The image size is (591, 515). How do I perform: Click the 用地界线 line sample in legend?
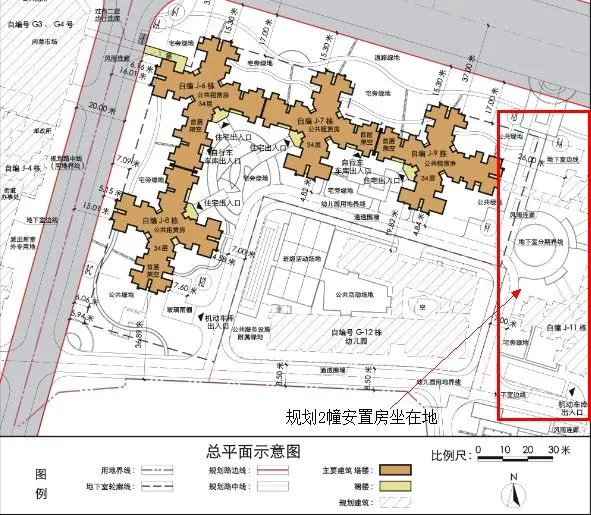click(x=157, y=470)
